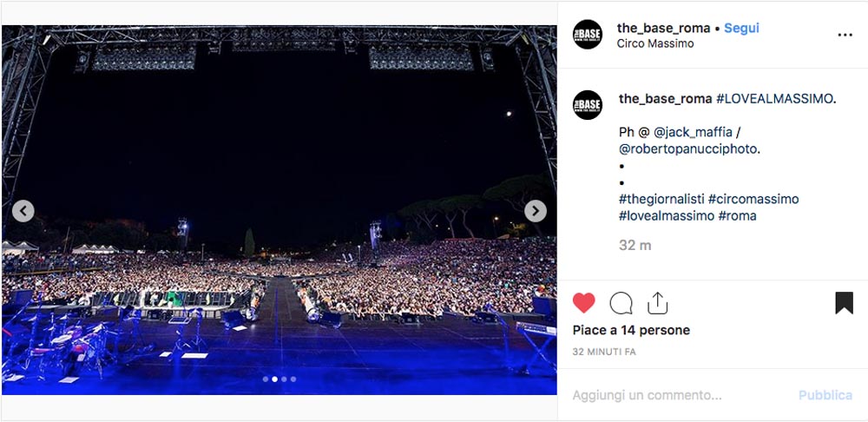
Task: Go to next carousel photo arrow
Action: tap(536, 211)
